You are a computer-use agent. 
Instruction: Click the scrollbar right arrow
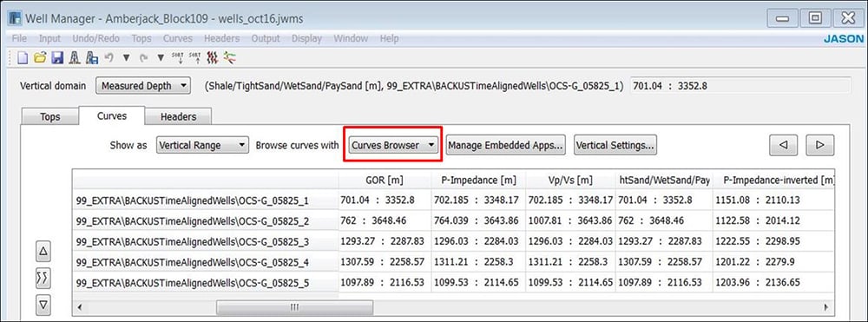826,307
